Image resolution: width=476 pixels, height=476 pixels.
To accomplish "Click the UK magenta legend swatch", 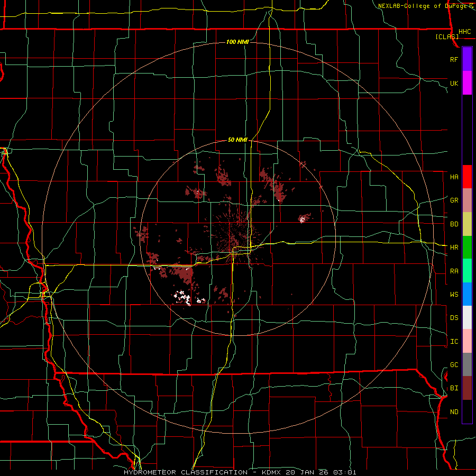I will coord(467,83).
